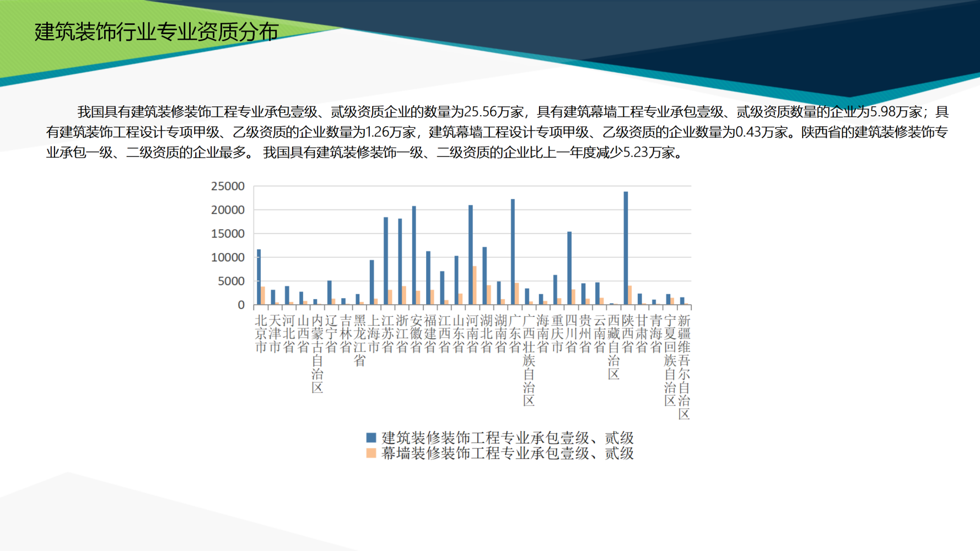Screen dimensions: 980x551
Task: Click the y-axis value 0
Action: coord(241,305)
